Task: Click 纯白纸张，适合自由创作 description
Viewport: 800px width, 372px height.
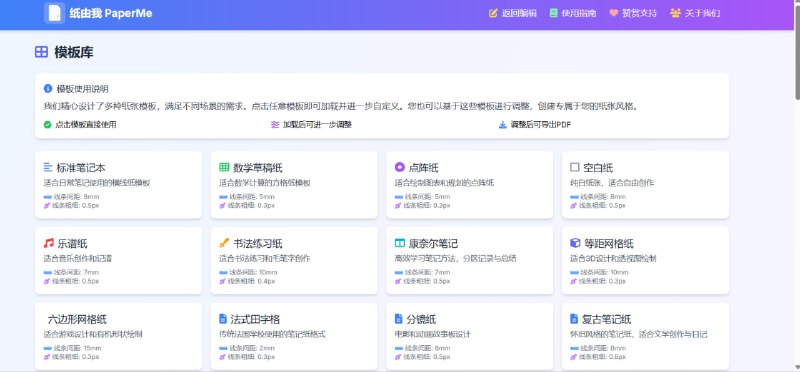Action: [x=612, y=183]
